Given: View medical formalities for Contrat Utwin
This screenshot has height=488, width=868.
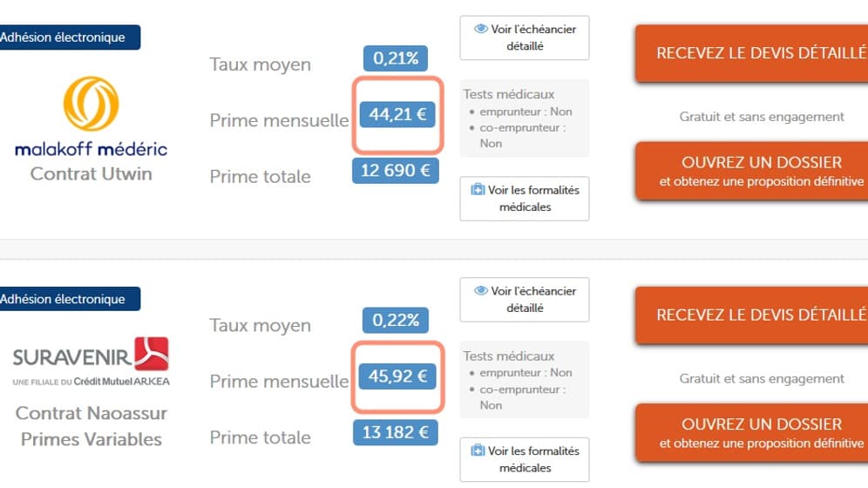Looking at the screenshot, I should click(525, 199).
